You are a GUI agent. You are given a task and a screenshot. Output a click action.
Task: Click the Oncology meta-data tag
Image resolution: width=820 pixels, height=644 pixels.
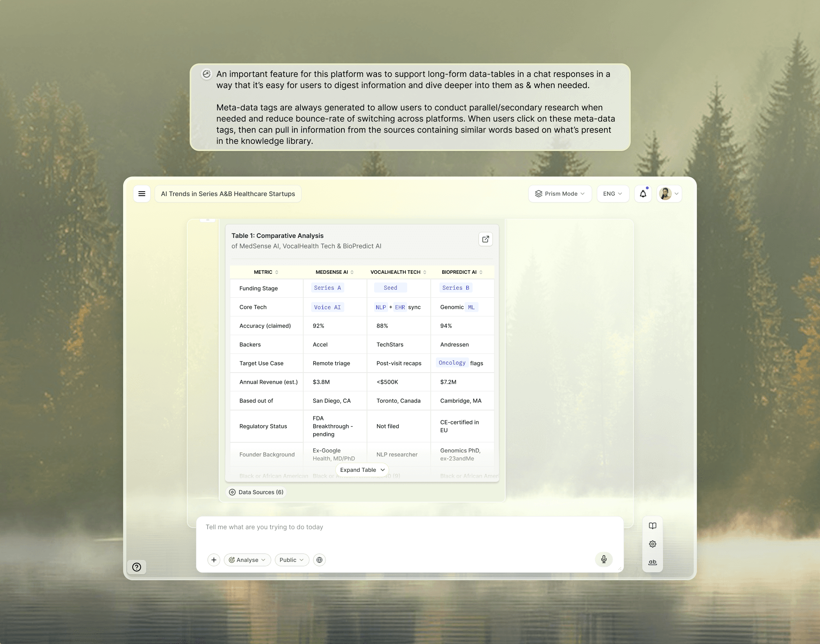(452, 363)
